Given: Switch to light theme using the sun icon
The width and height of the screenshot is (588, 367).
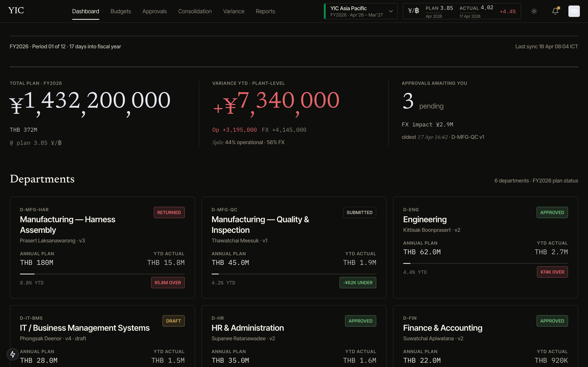Looking at the screenshot, I should pyautogui.click(x=534, y=11).
